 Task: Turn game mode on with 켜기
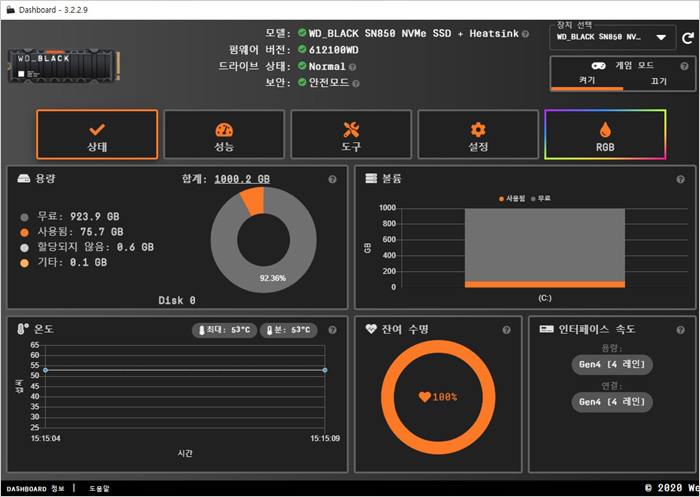point(587,80)
